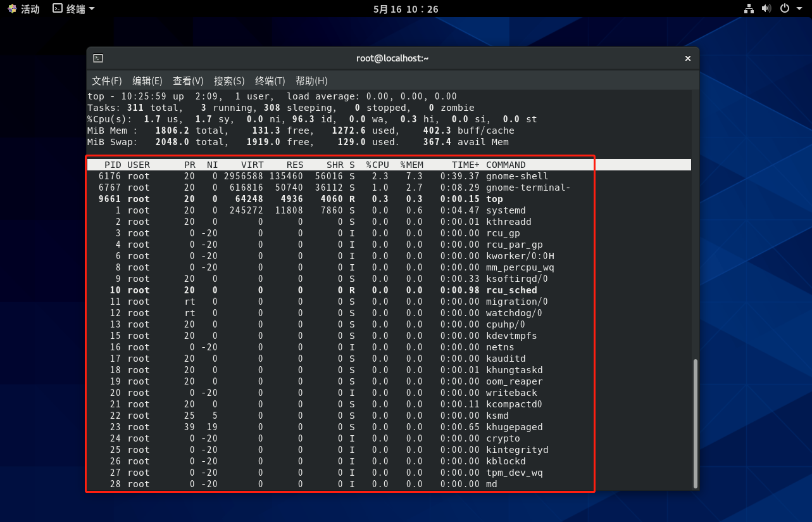Open the 编辑(E) menu
The width and height of the screenshot is (812, 522).
tap(147, 81)
